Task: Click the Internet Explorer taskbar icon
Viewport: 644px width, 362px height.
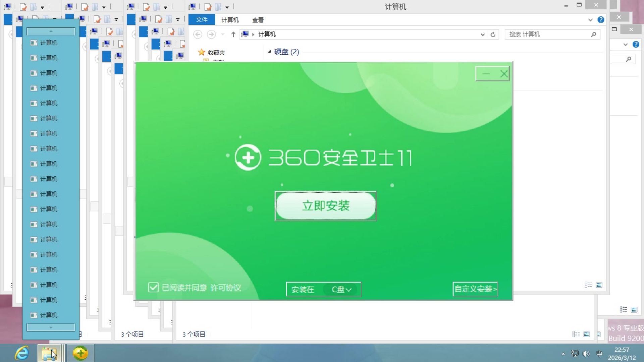Action: tap(22, 353)
